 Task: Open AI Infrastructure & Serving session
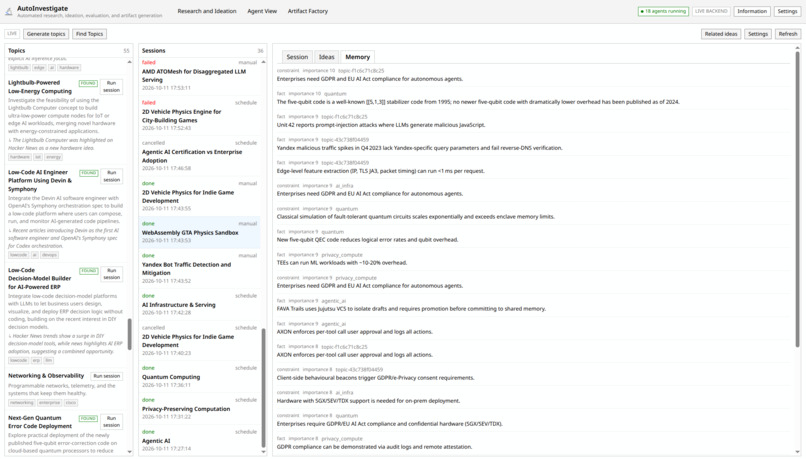pos(199,305)
